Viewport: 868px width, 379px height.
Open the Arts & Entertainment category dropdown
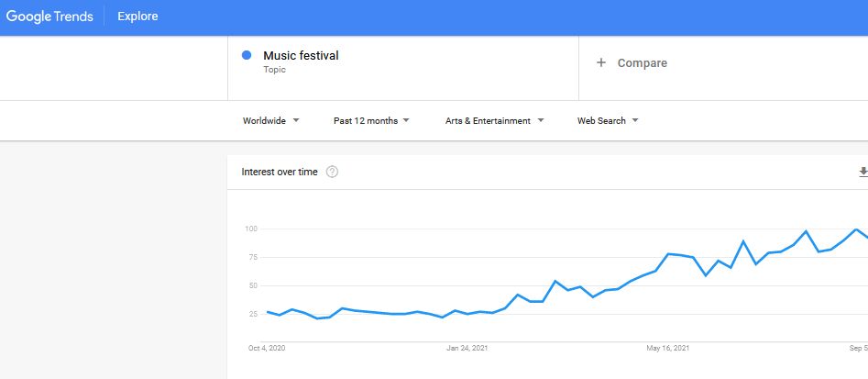point(494,120)
